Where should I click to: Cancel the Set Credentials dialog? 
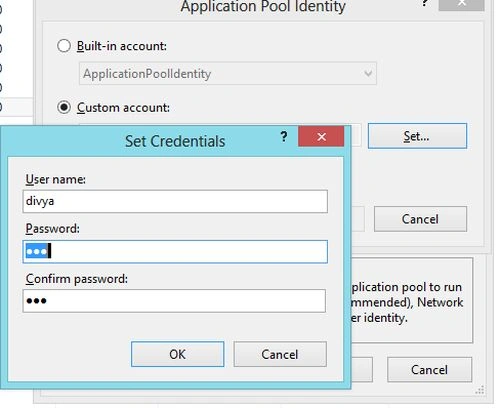click(x=280, y=354)
